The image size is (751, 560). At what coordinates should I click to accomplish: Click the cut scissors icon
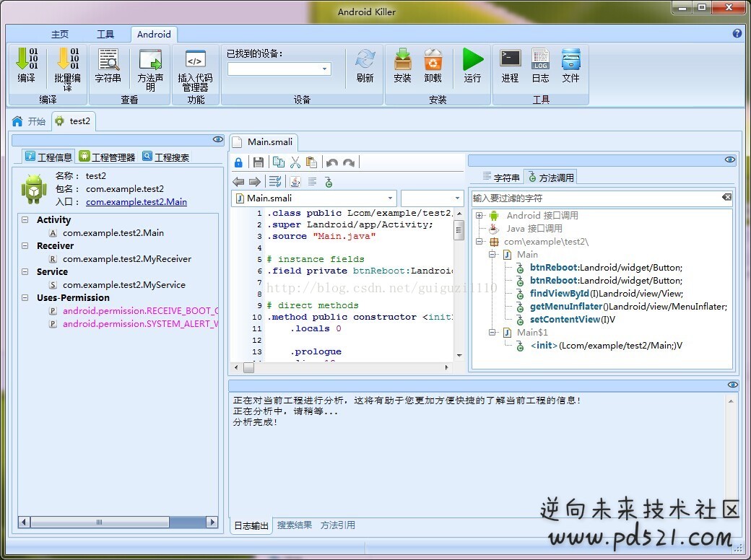(295, 163)
